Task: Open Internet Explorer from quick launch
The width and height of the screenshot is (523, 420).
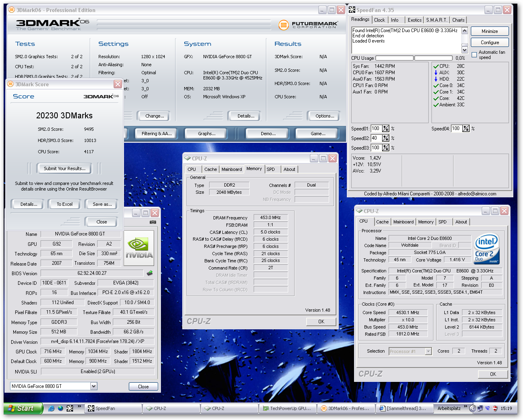Action: click(51, 408)
